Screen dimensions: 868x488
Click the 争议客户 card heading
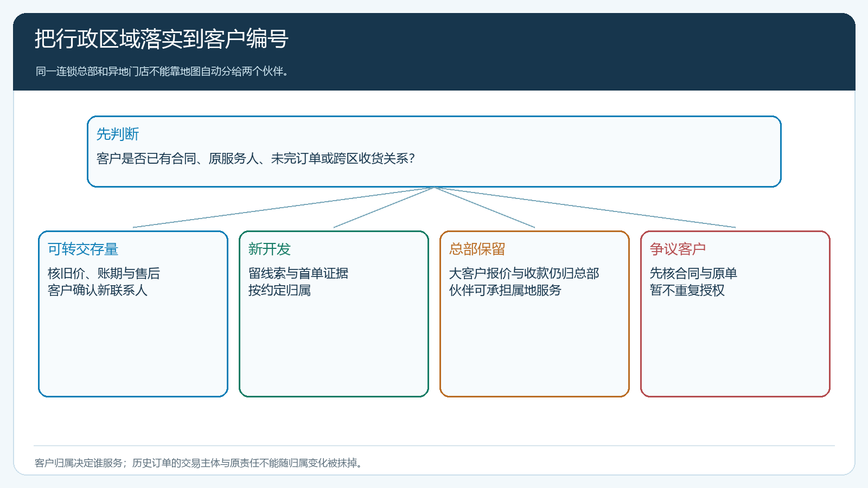click(x=678, y=249)
